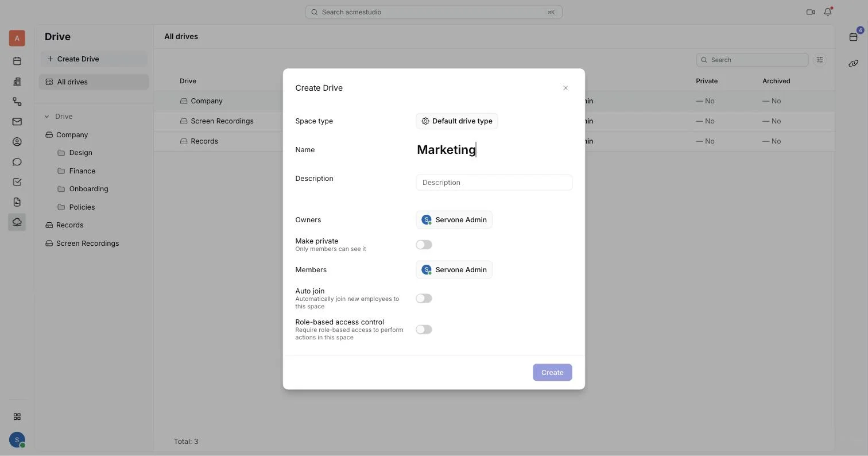The height and width of the screenshot is (456, 868).
Task: Open the company building icon in sidebar
Action: click(17, 81)
